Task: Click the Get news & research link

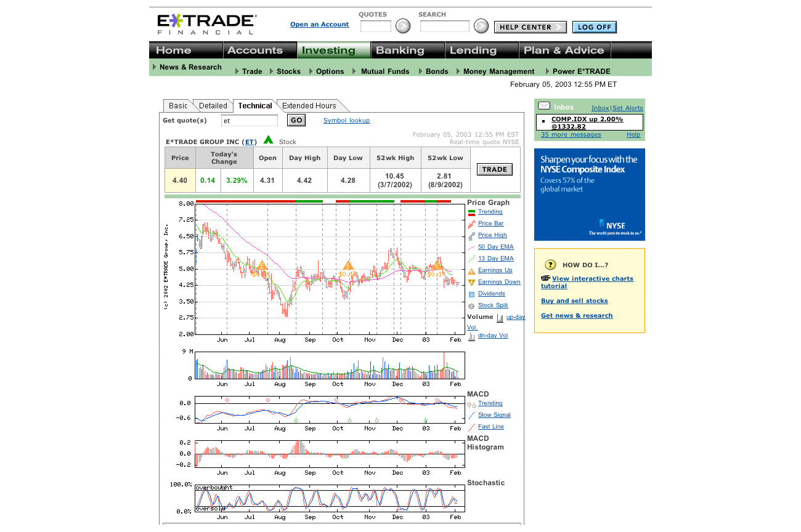Action: point(577,316)
